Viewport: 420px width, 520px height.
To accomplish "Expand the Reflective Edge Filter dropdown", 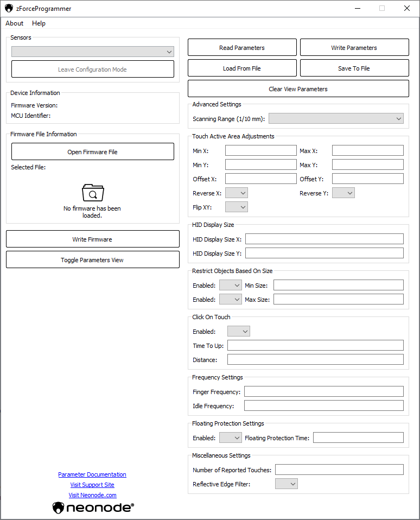I will (286, 484).
